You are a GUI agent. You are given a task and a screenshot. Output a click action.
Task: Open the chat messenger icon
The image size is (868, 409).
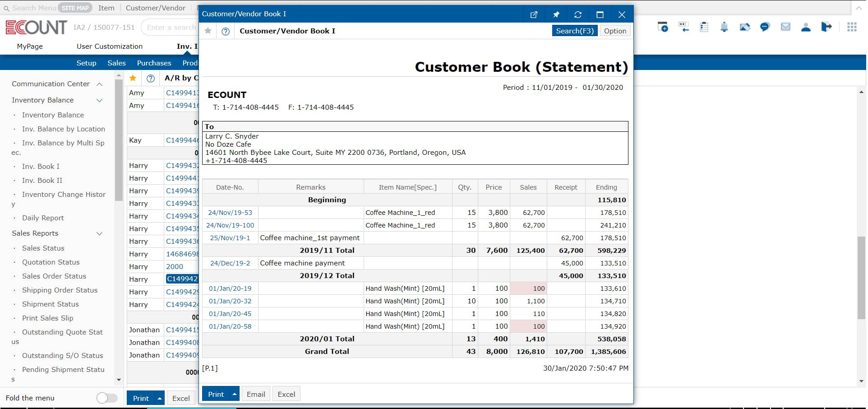point(765,27)
